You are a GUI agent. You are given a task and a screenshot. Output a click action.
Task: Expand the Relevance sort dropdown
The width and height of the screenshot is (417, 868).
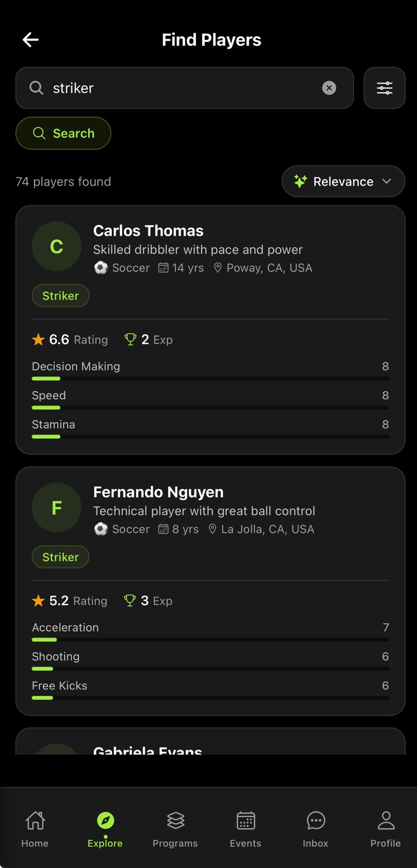click(x=343, y=181)
